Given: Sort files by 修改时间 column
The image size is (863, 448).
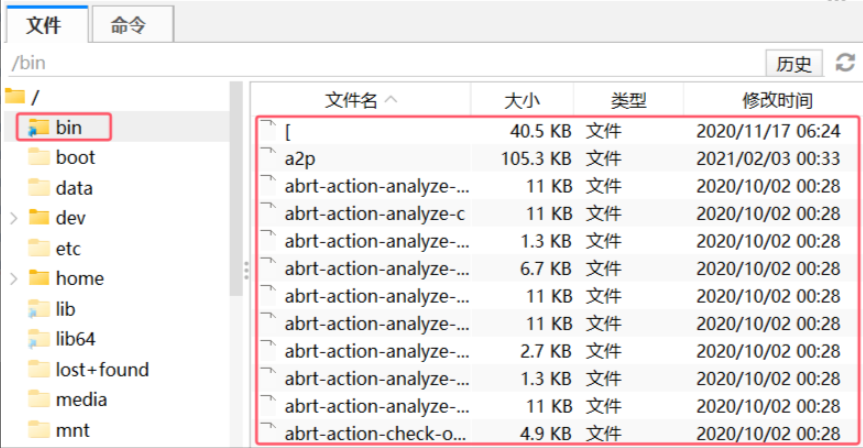Looking at the screenshot, I should pyautogui.click(x=776, y=100).
